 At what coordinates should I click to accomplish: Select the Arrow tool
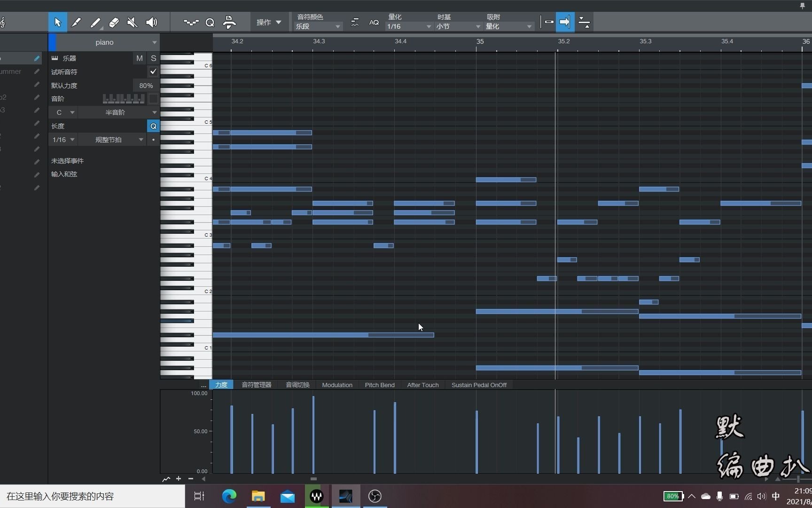(58, 22)
